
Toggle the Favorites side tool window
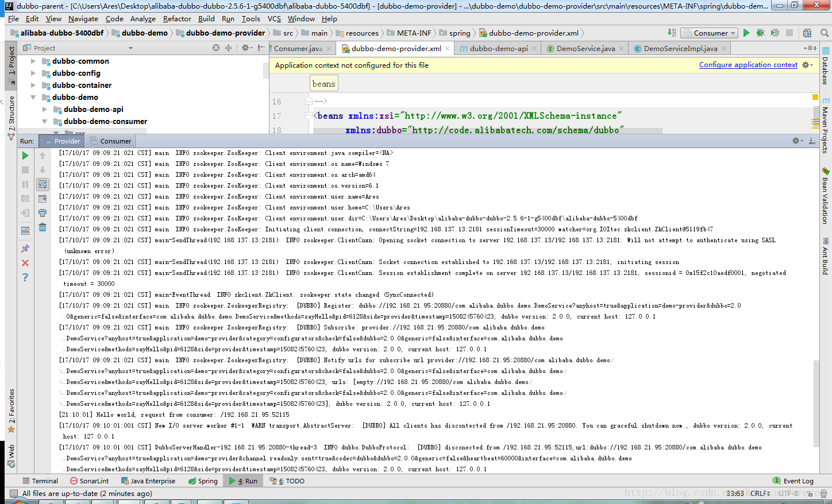[x=11, y=411]
